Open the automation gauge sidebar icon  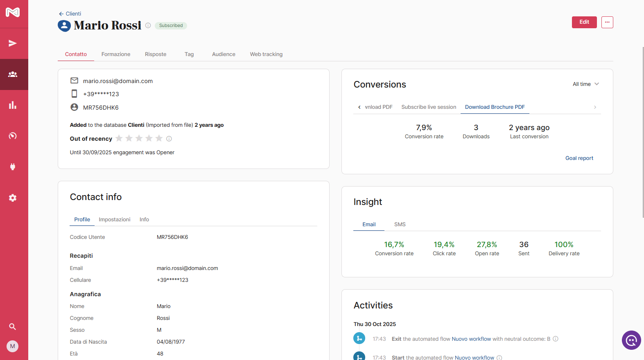[13, 136]
